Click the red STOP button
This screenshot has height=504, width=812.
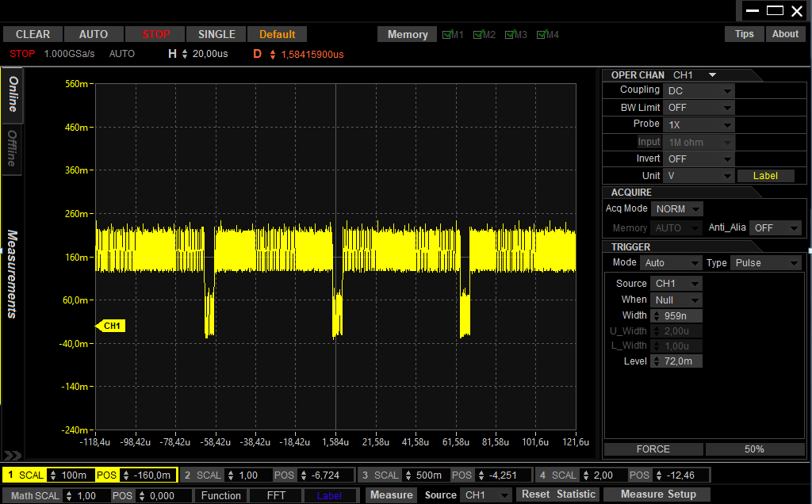pyautogui.click(x=155, y=34)
